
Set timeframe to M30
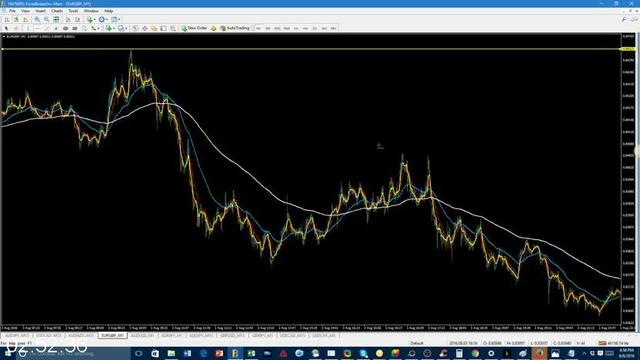coord(287,28)
